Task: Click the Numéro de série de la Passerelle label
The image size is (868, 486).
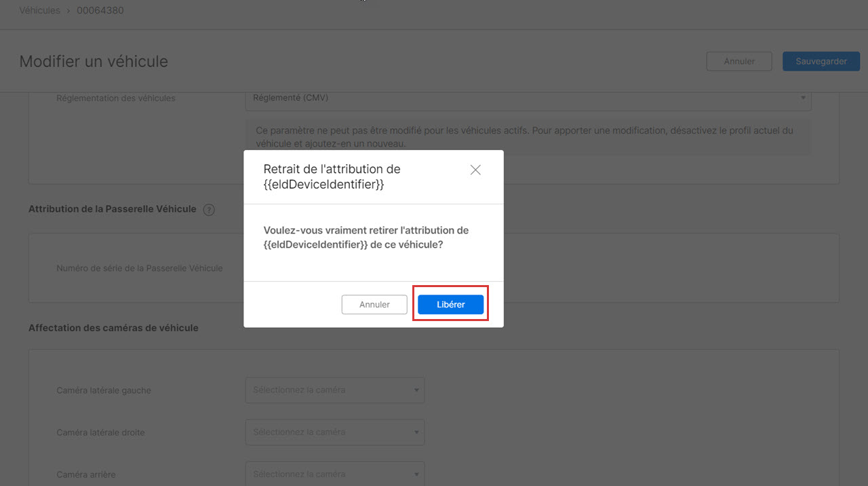Action: pos(140,268)
